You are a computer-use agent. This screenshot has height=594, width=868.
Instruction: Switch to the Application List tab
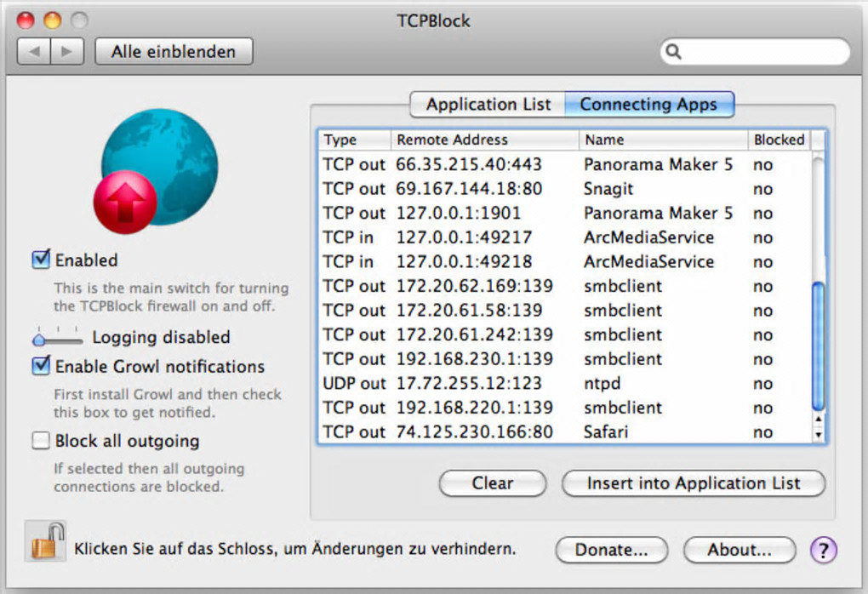click(x=488, y=104)
